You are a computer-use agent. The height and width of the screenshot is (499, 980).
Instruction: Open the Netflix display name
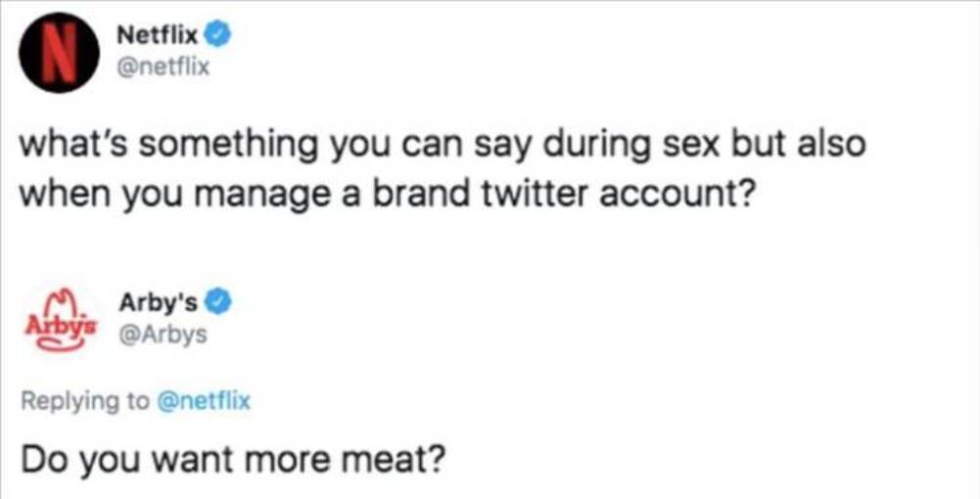[x=158, y=37]
